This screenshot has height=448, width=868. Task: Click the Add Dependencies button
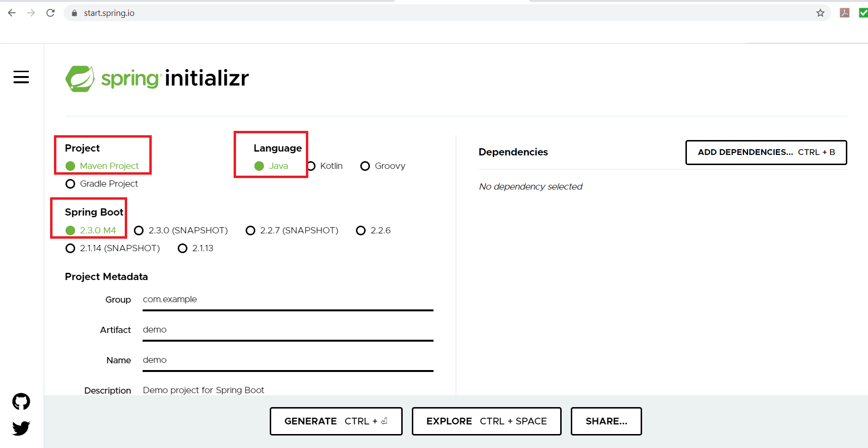point(766,153)
